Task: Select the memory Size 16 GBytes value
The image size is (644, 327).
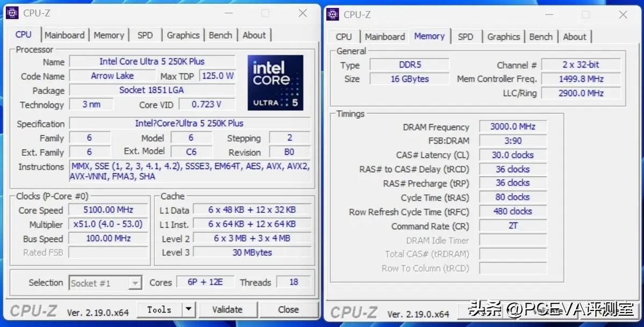Action: coord(410,79)
